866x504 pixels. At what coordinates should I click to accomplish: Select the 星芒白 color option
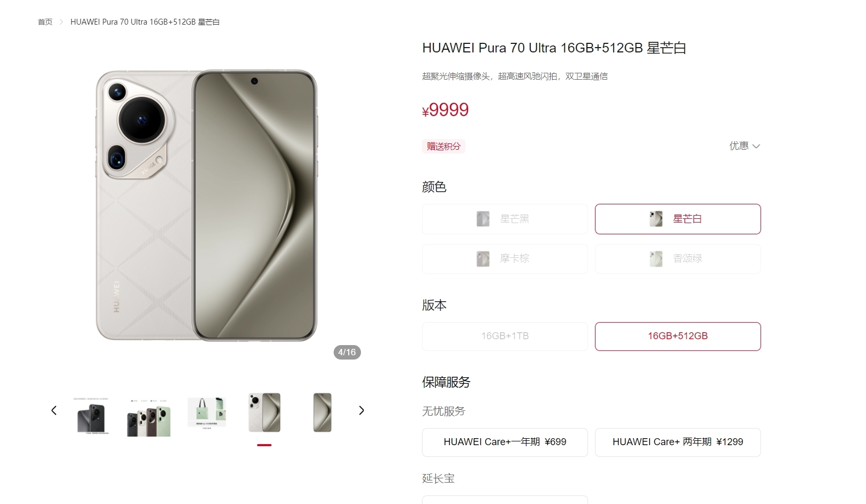coord(678,219)
